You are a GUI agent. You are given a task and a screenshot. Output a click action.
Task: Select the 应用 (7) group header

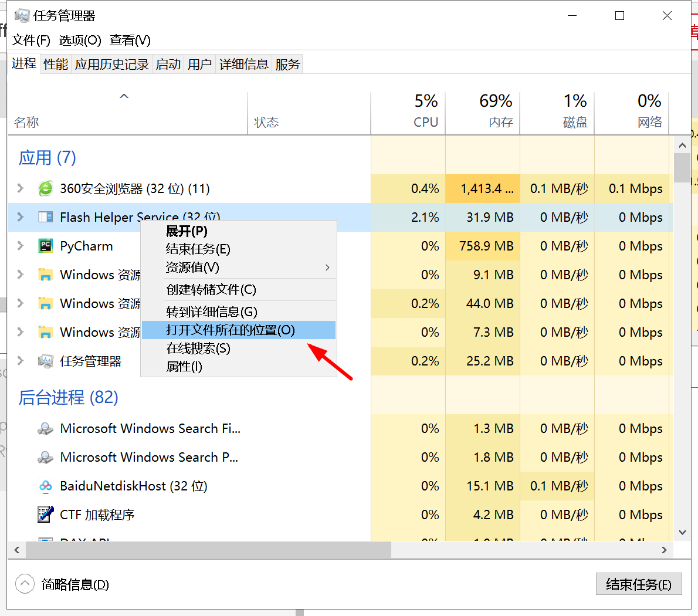coord(47,158)
